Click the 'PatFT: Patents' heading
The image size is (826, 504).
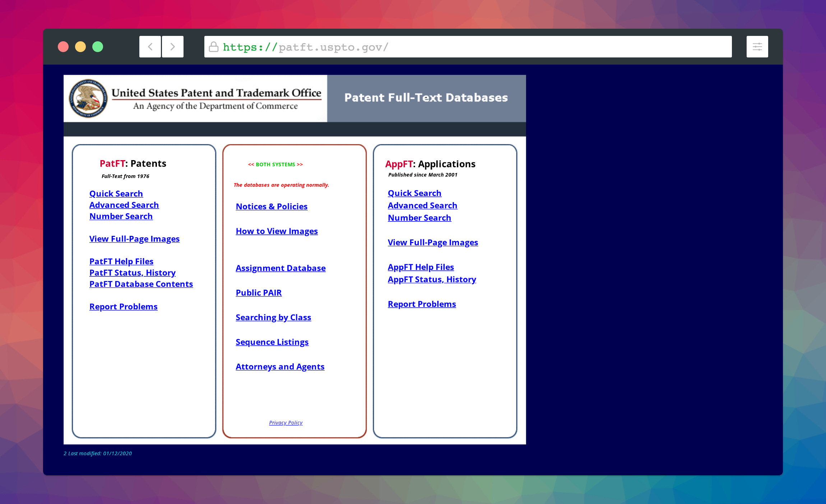(133, 164)
